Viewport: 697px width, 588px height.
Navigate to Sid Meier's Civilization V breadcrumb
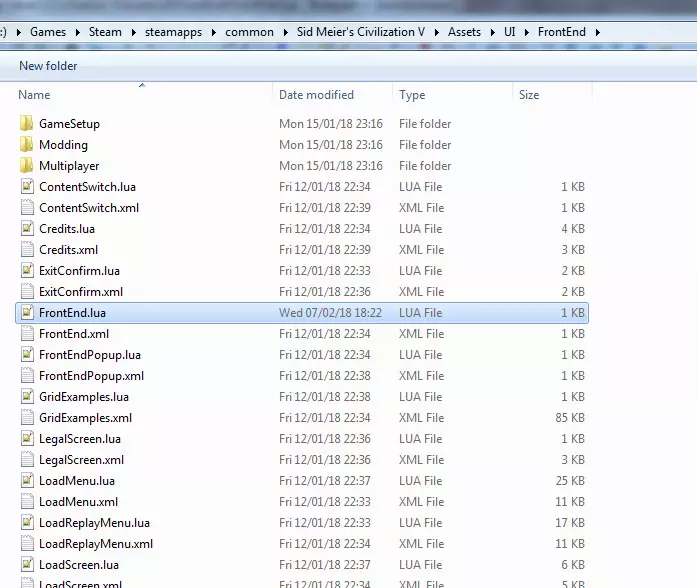361,32
